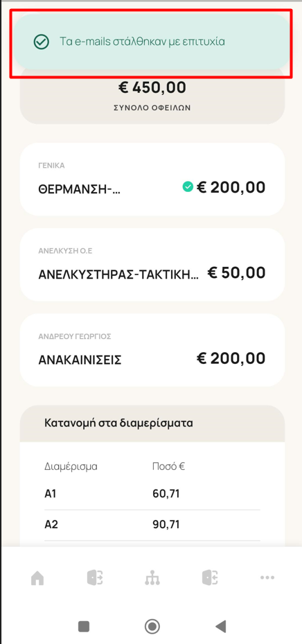
Task: Open the ΑΝΑΚΑΙΝΙΣΕΙΣ expense card
Action: click(x=152, y=350)
